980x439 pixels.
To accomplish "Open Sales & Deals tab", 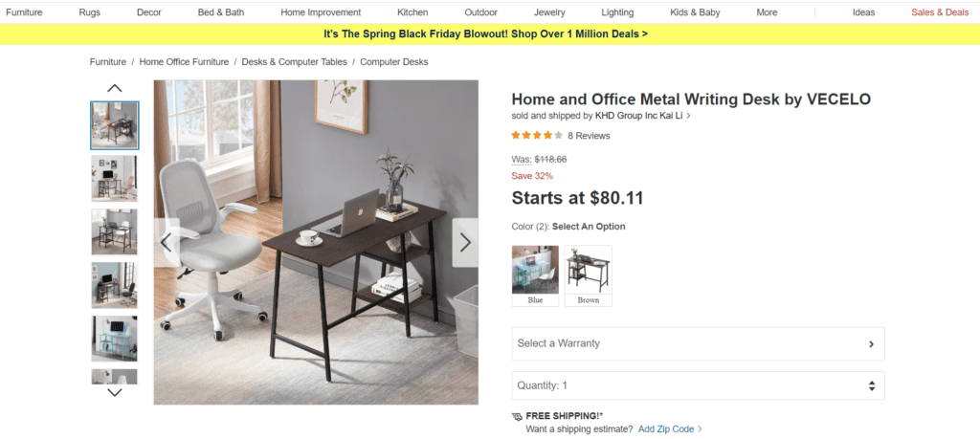I will click(940, 12).
